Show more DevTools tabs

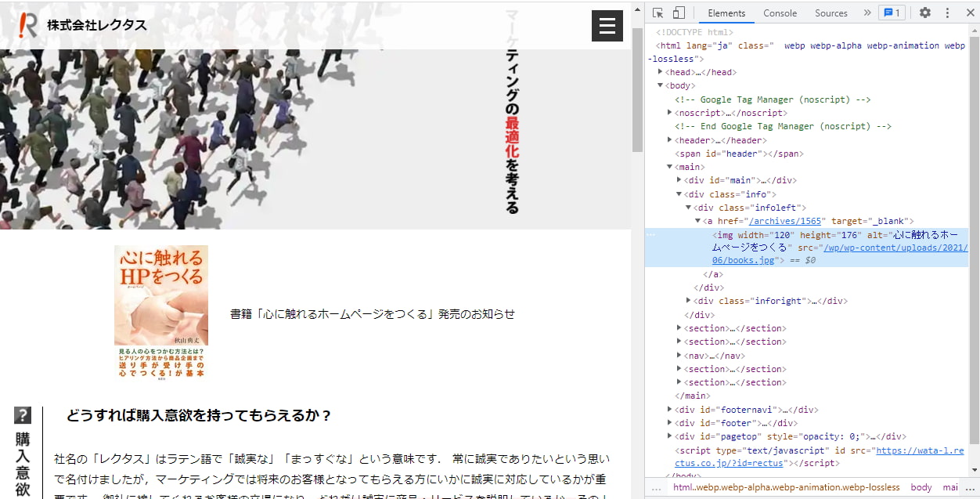[867, 13]
